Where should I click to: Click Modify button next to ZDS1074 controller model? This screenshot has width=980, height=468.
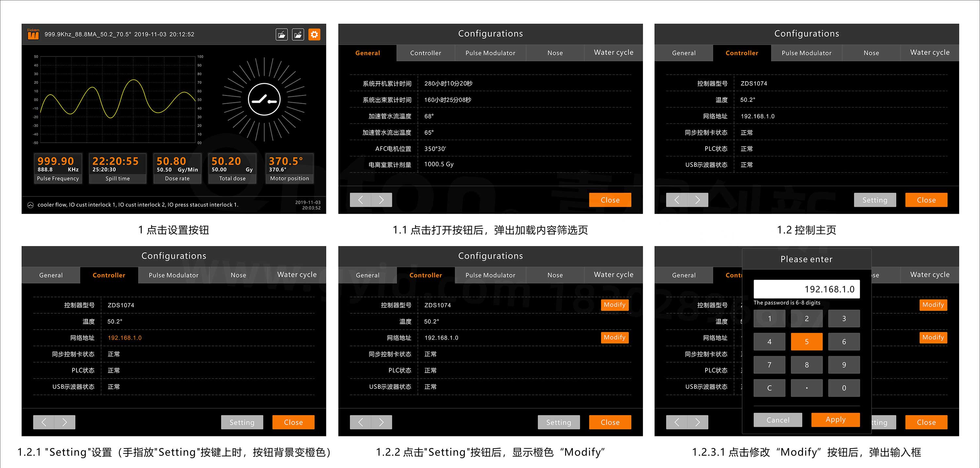(614, 305)
